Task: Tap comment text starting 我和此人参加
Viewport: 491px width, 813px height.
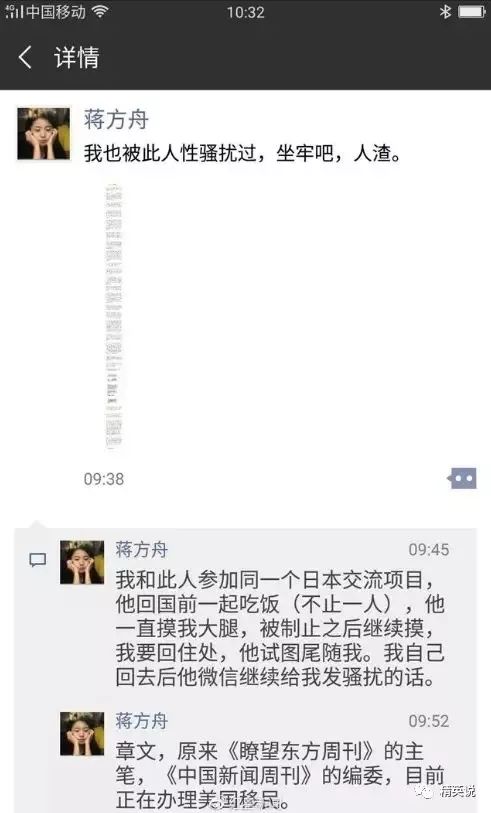Action: 279,628
